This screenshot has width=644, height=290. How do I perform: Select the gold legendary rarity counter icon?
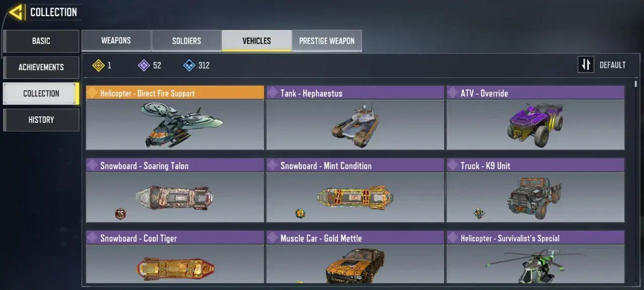coord(99,65)
